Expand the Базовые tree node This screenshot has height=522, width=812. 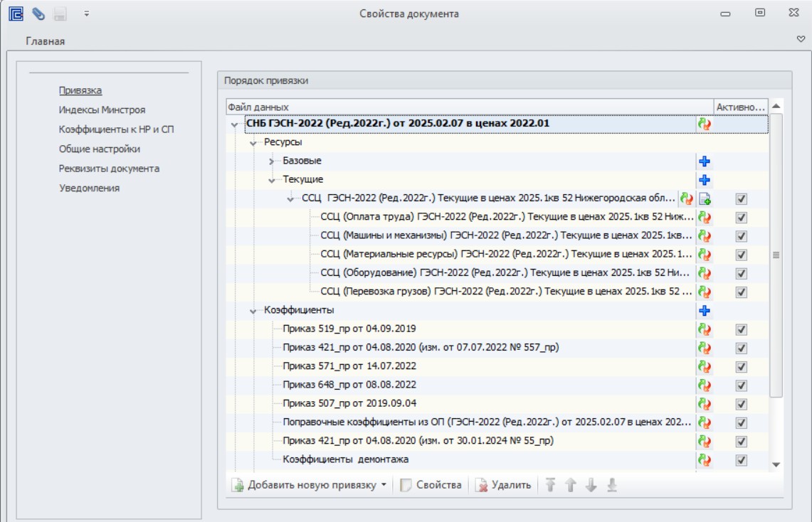(271, 161)
